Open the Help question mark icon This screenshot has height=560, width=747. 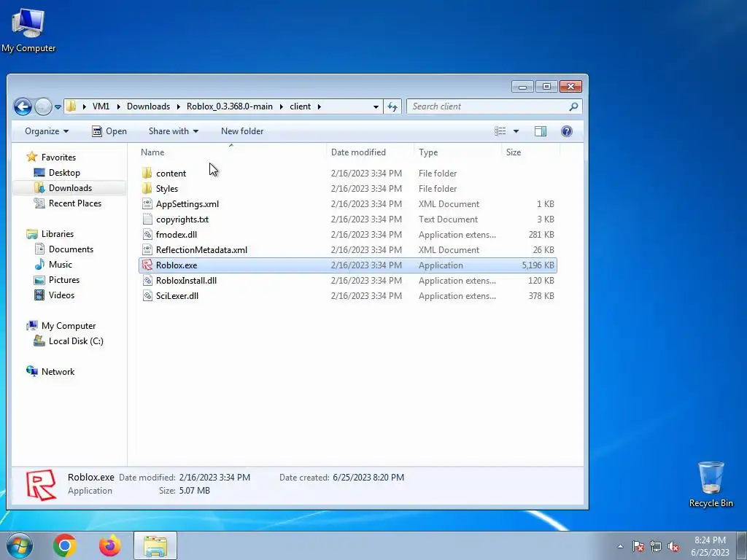click(x=566, y=131)
